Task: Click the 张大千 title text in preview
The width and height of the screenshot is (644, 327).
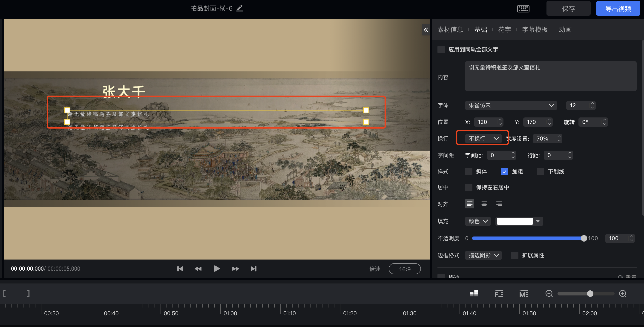Action: pyautogui.click(x=124, y=92)
